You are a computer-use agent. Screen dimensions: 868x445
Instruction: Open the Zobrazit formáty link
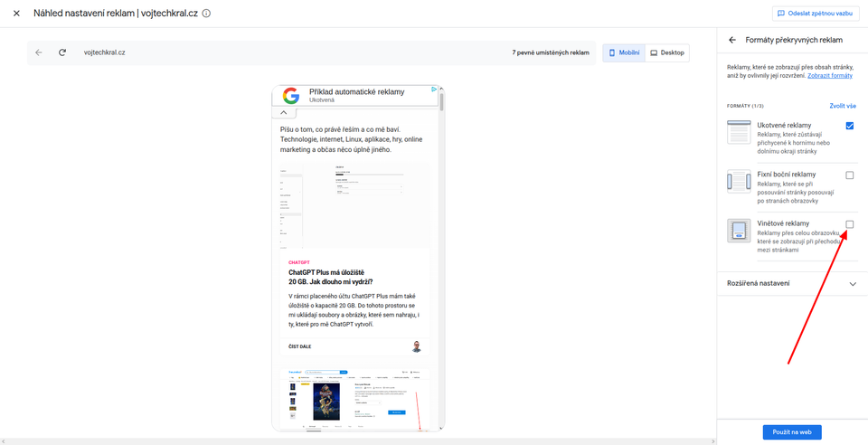tap(830, 75)
